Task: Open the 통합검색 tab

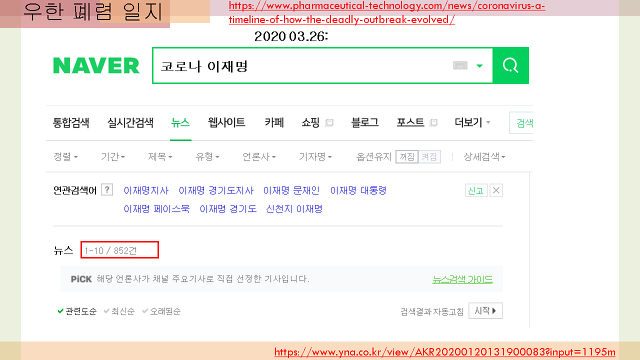Action: pos(71,122)
